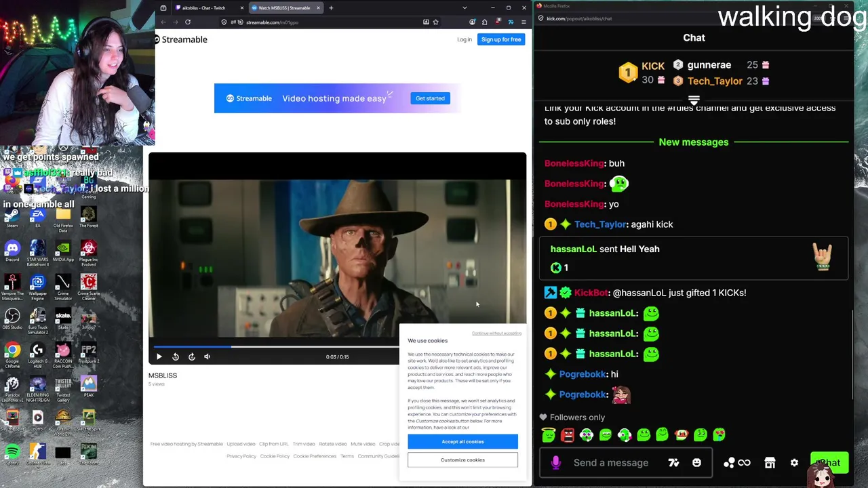
Task: Open Customize cookies options
Action: click(x=462, y=460)
